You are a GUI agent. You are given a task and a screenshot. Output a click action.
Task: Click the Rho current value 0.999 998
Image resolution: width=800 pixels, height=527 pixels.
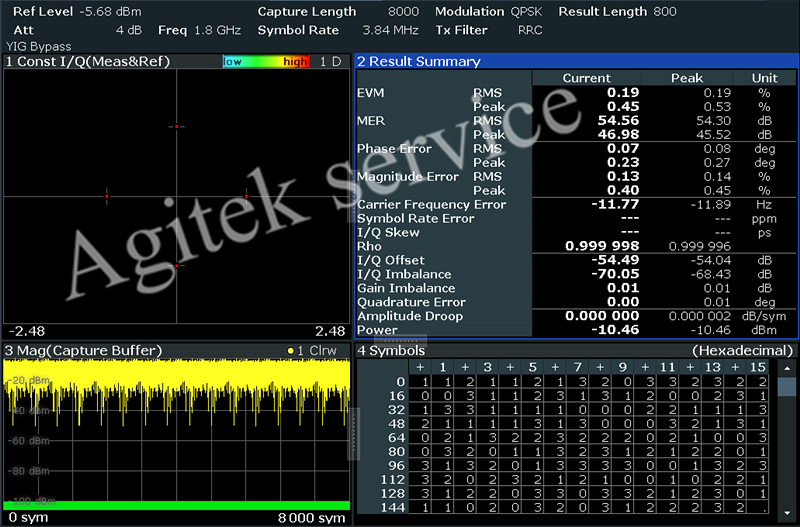point(602,246)
